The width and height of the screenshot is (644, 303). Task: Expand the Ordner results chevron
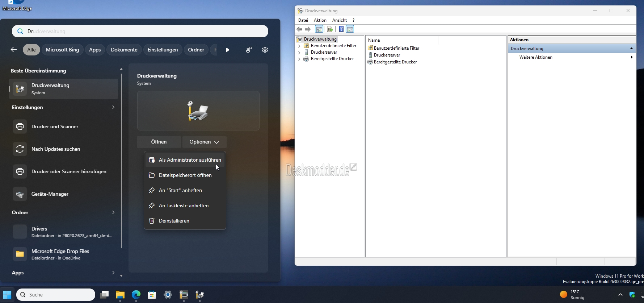113,212
